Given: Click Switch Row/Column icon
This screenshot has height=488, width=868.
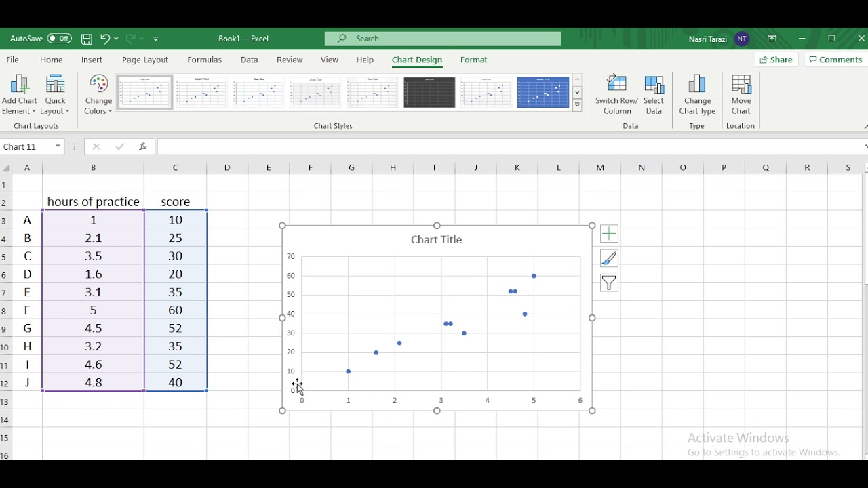Looking at the screenshot, I should click(x=616, y=95).
